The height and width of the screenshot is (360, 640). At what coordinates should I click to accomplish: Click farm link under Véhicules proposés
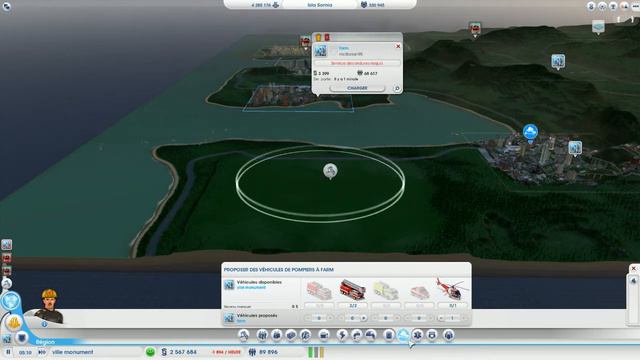coord(241,321)
